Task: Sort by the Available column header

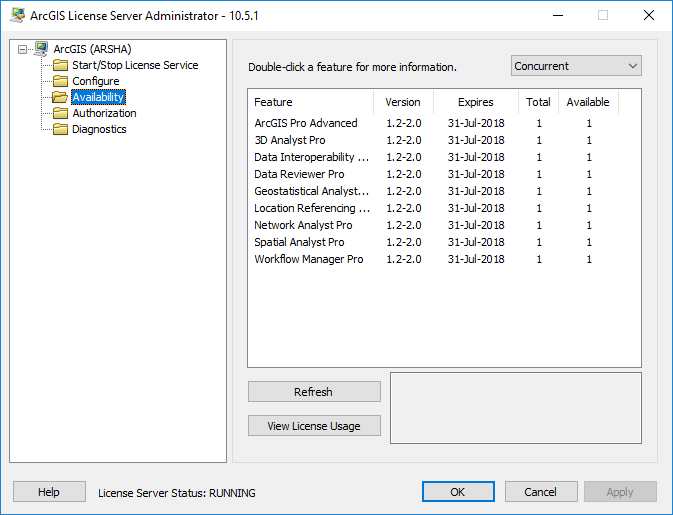Action: pos(588,102)
